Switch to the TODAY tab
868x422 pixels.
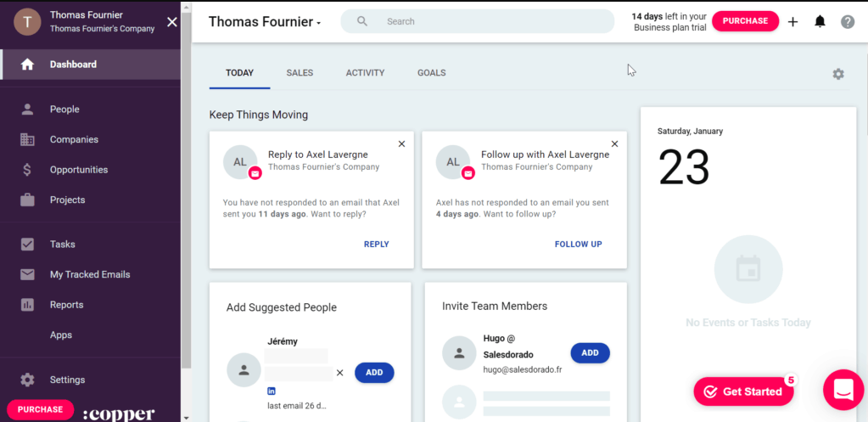coord(239,72)
